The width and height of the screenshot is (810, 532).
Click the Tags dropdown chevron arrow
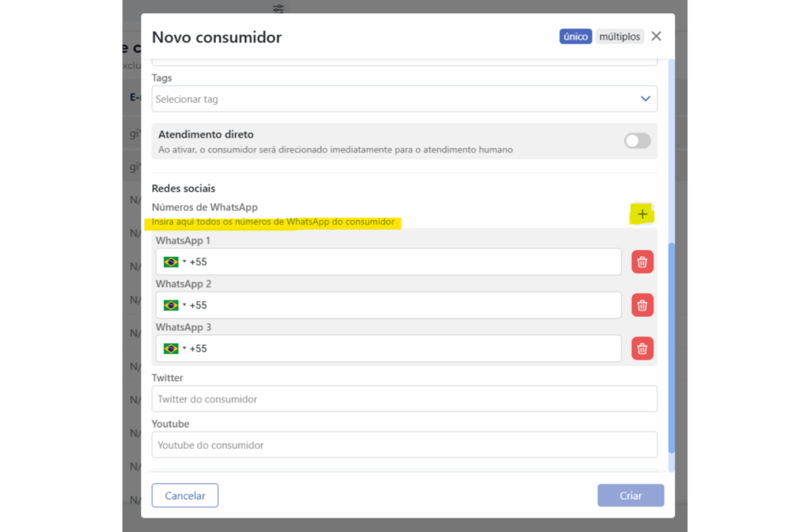click(x=645, y=100)
